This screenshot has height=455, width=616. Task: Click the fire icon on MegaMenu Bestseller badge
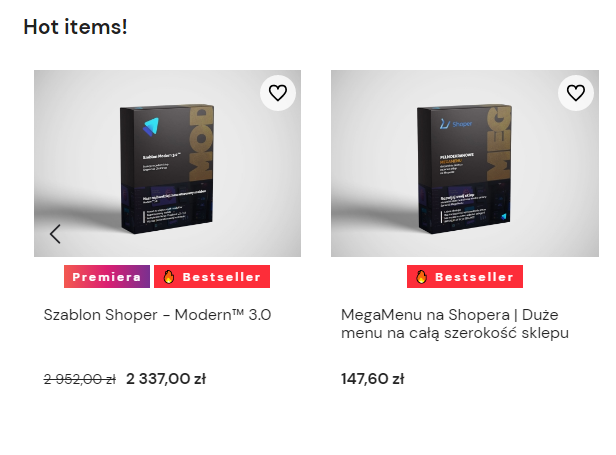pos(421,277)
